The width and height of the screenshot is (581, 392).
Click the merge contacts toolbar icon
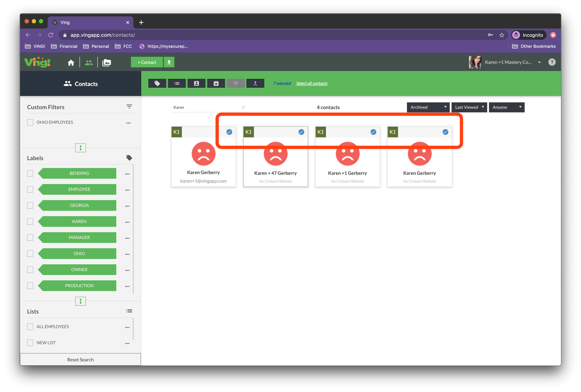pyautogui.click(x=255, y=83)
